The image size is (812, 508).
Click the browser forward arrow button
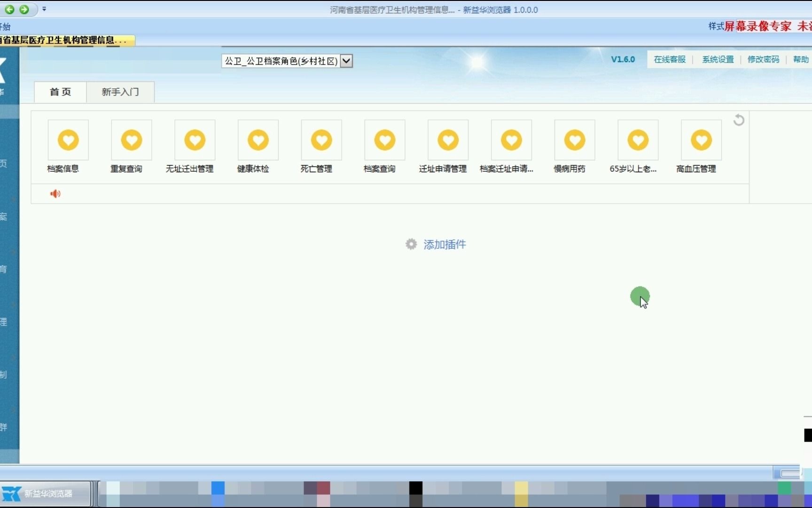pyautogui.click(x=24, y=9)
